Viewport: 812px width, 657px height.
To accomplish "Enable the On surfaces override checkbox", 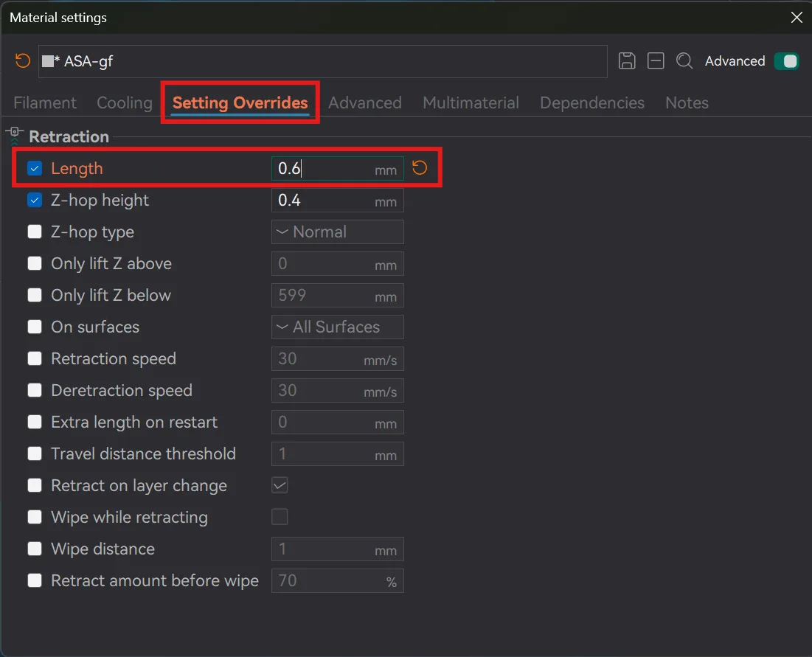I will 35,327.
